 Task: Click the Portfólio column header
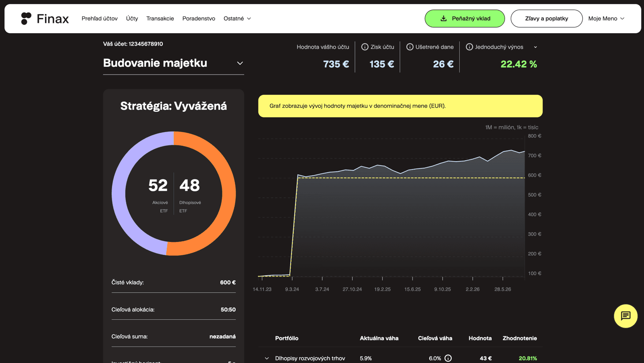(x=287, y=338)
